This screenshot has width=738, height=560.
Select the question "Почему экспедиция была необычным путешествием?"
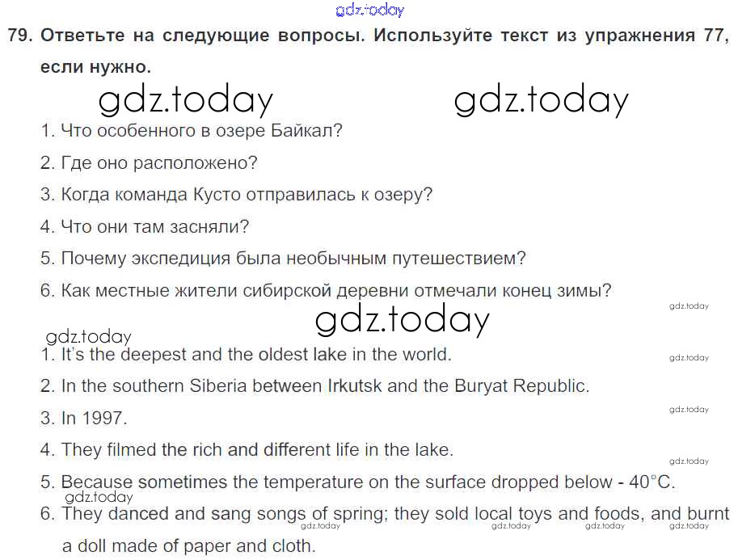click(283, 259)
